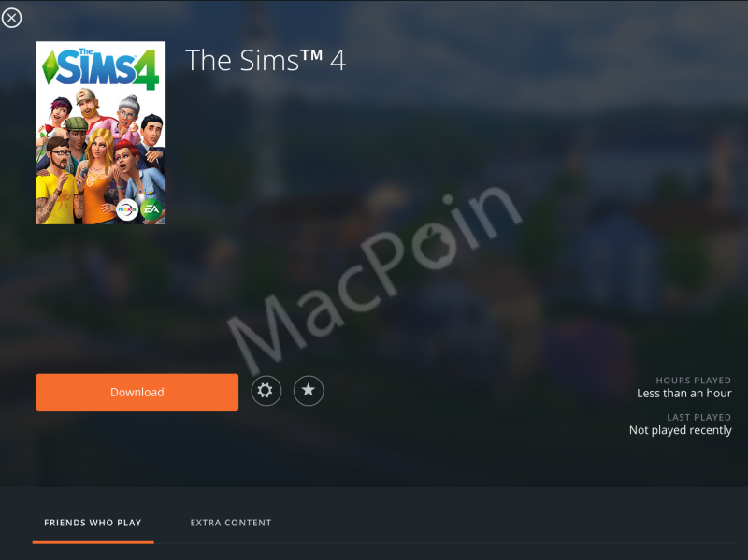Click the "Less than an hour" text
Viewport: 748px width, 560px height.
pyautogui.click(x=684, y=393)
